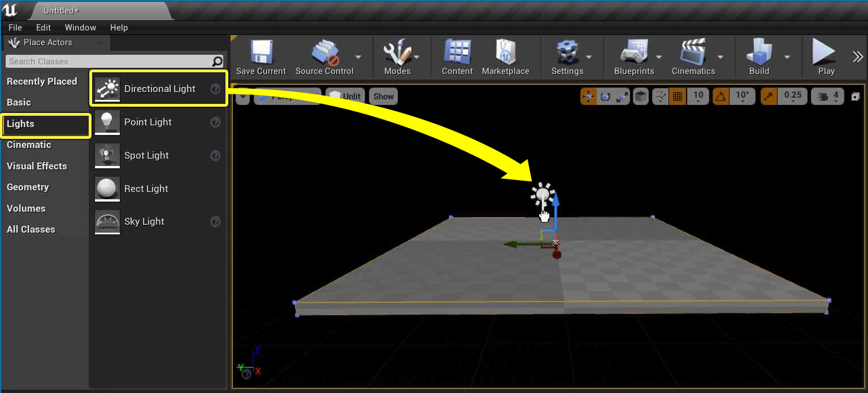
Task: Open the Window menu
Action: pos(80,27)
